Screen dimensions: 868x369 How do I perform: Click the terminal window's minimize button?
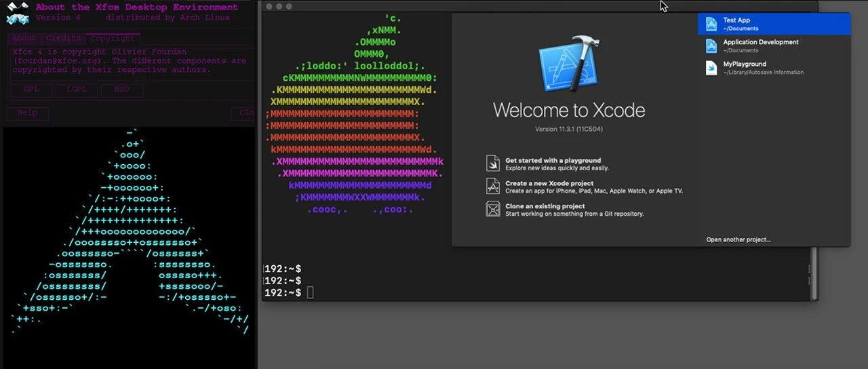(x=279, y=6)
